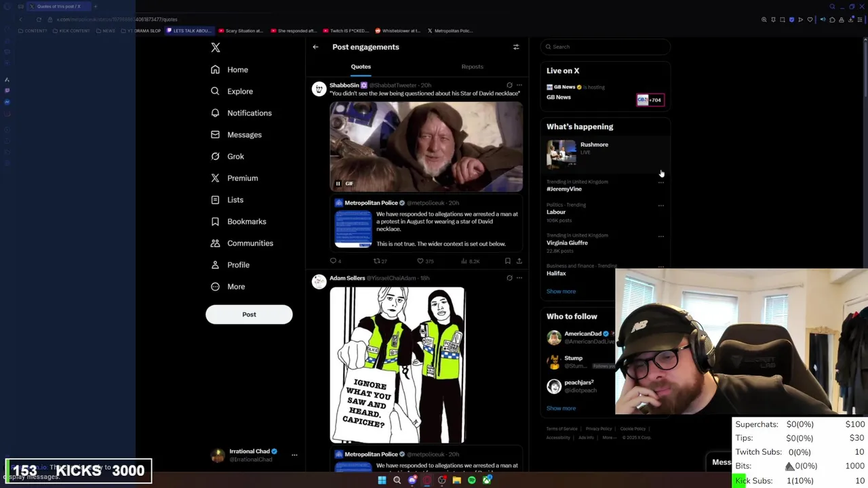The image size is (868, 488).
Task: Open the more options on ShabboSin's post
Action: 519,85
